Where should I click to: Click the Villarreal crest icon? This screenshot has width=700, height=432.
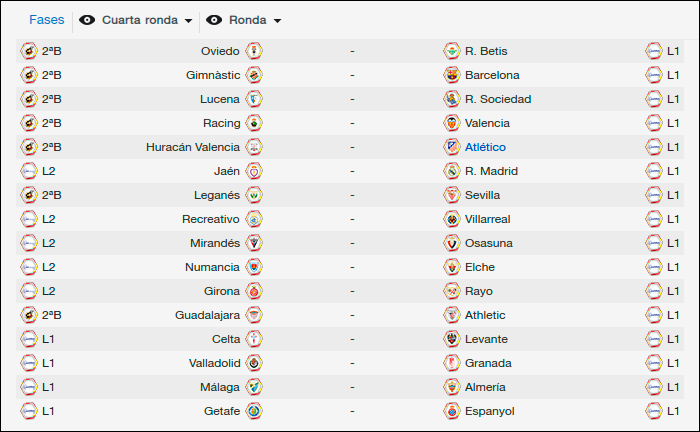point(452,219)
